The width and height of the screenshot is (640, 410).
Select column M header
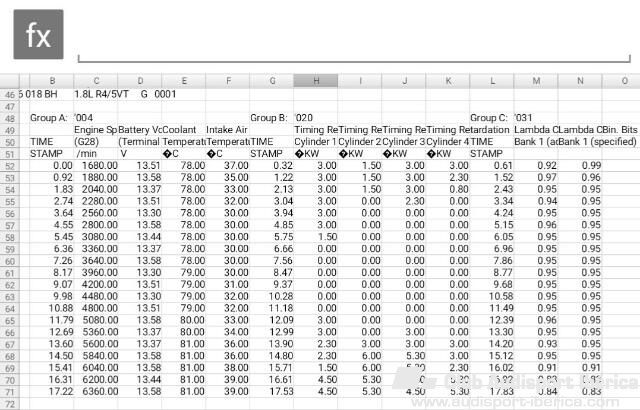pyautogui.click(x=536, y=80)
